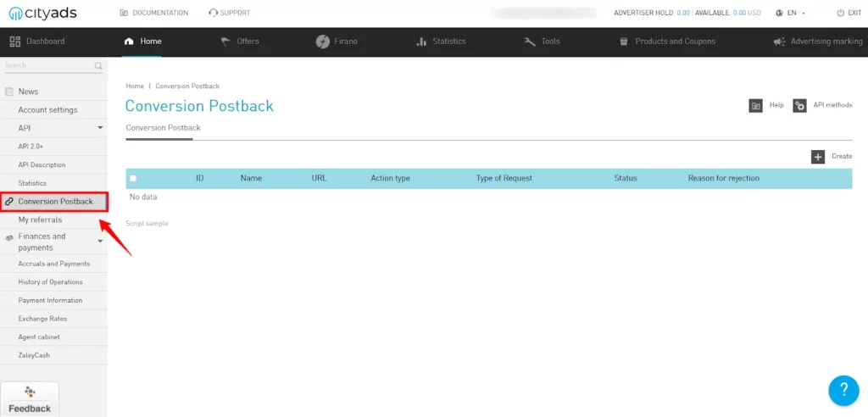Image resolution: width=868 pixels, height=417 pixels.
Task: Click the Help folder icon
Action: pos(755,105)
